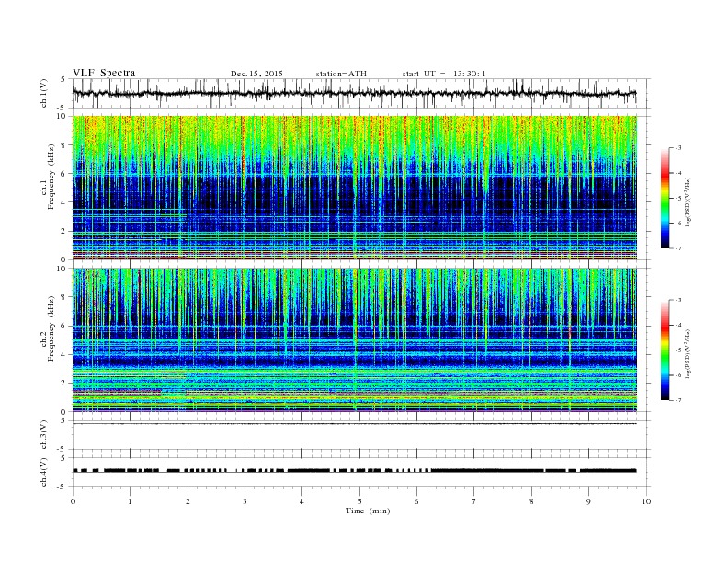The width and height of the screenshot is (728, 563).
Task: Click the "1" tick on the time axis
Action: tap(131, 501)
